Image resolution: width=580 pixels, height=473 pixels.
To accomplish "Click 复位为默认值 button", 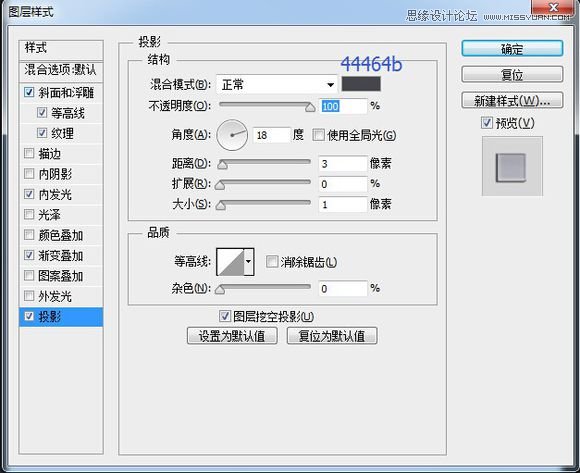I will pos(332,336).
